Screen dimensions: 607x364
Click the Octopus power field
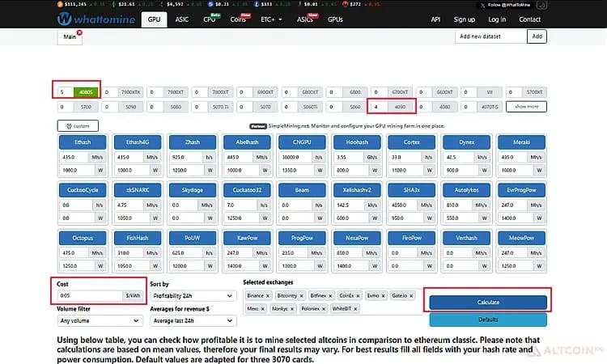pos(78,266)
